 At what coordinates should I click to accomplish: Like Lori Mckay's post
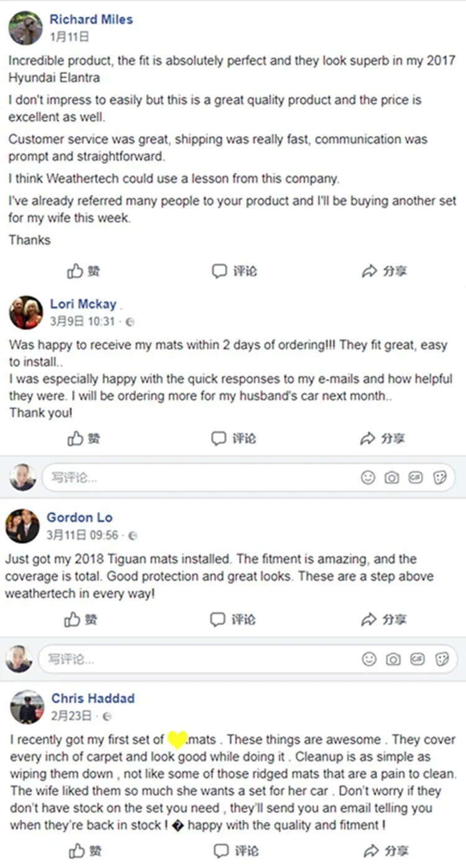[83, 439]
